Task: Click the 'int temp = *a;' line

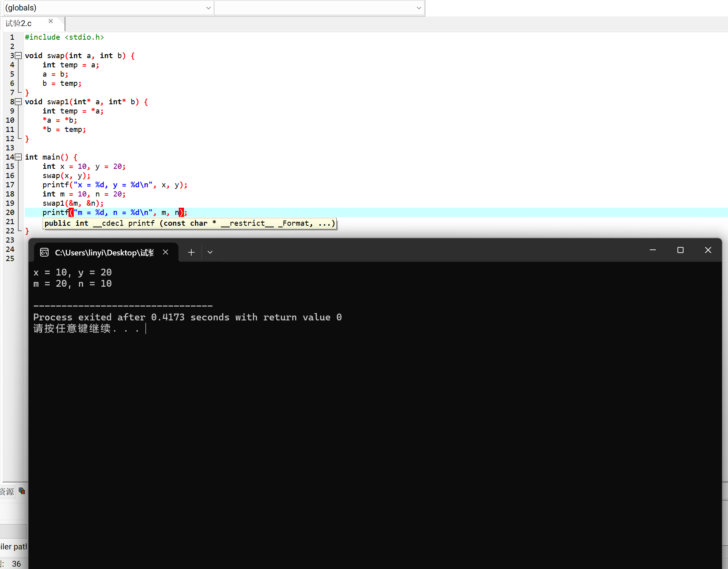Action: pos(73,111)
